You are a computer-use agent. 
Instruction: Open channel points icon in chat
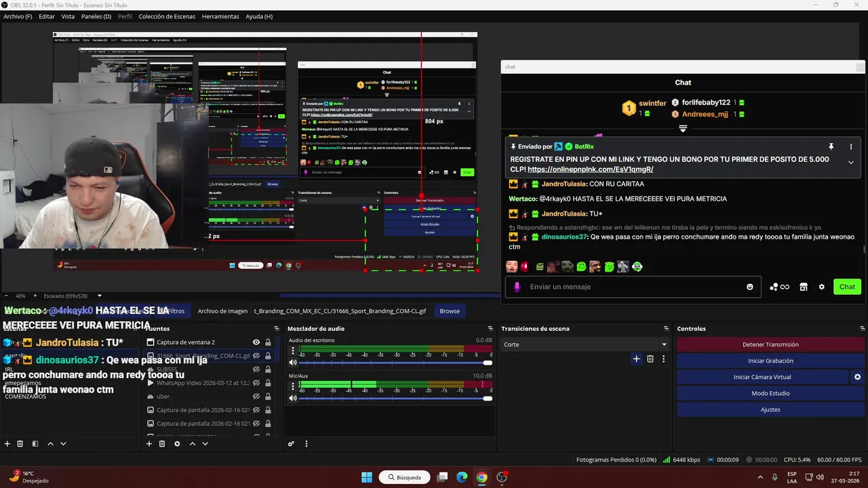pos(779,287)
